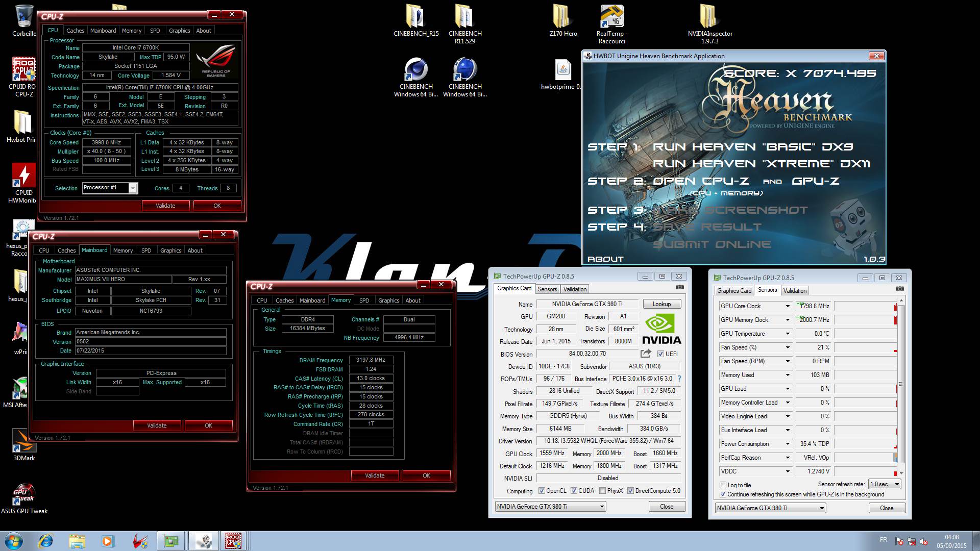Launch the CINEBENCH R11.5 Windows 64 Bit shortcut
Screen dimensions: 980x551
click(x=465, y=77)
